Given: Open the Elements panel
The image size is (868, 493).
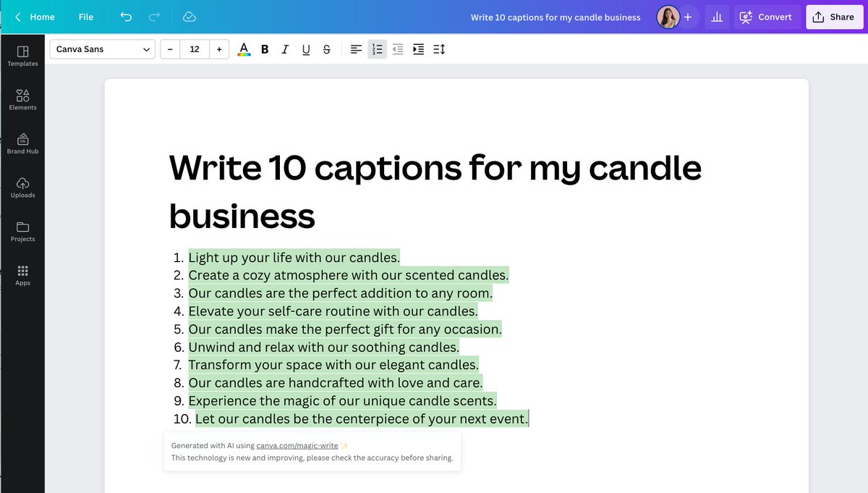Looking at the screenshot, I should coord(22,99).
